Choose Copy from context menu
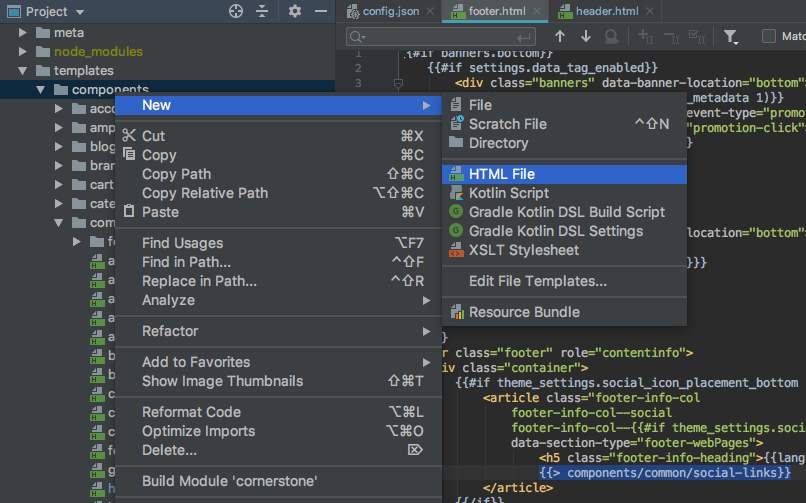 278,155
